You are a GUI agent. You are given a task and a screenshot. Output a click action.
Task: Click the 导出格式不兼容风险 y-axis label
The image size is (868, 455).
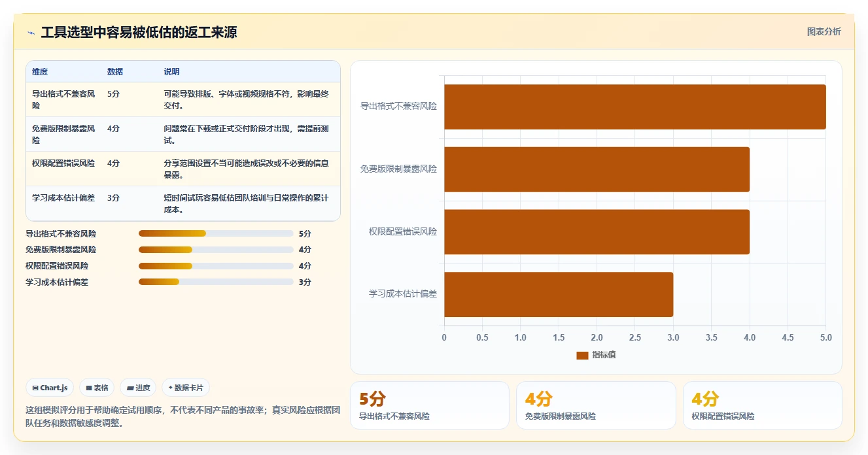point(398,106)
